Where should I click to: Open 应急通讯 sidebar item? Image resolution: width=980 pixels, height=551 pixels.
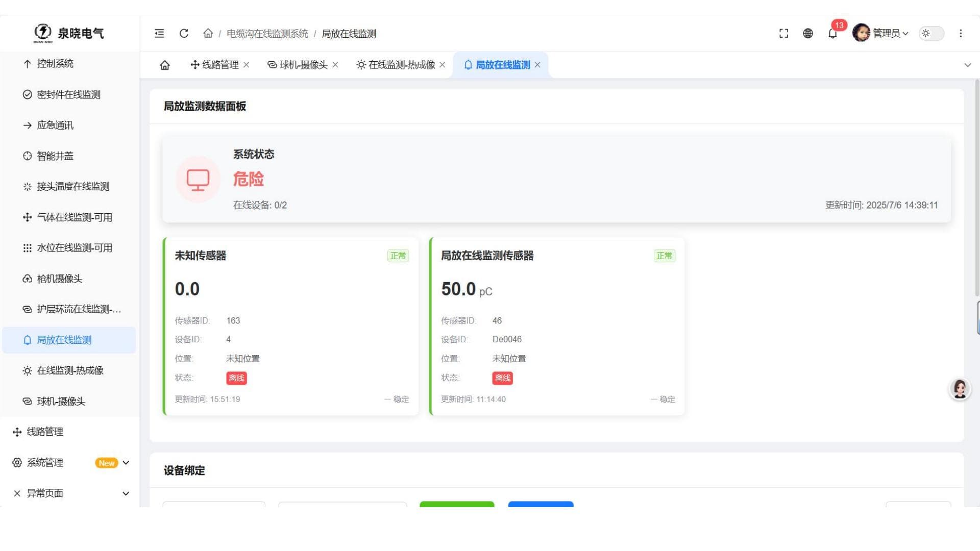tap(69, 125)
